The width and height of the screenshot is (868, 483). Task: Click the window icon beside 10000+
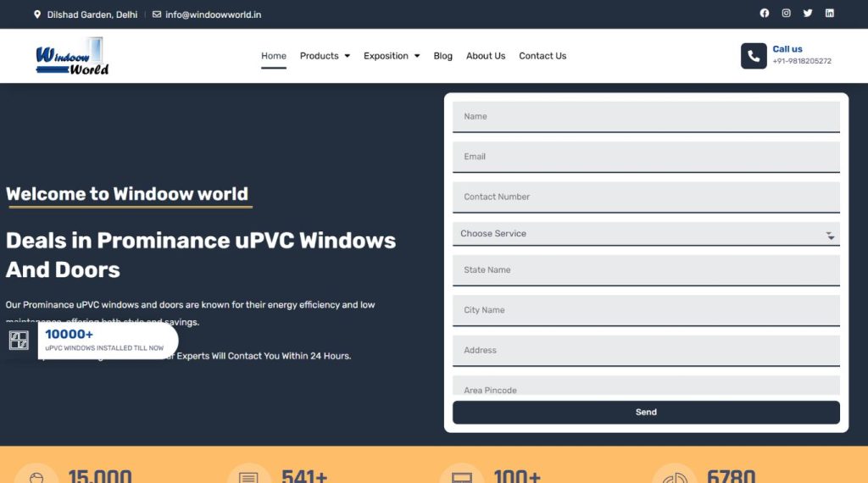click(19, 340)
